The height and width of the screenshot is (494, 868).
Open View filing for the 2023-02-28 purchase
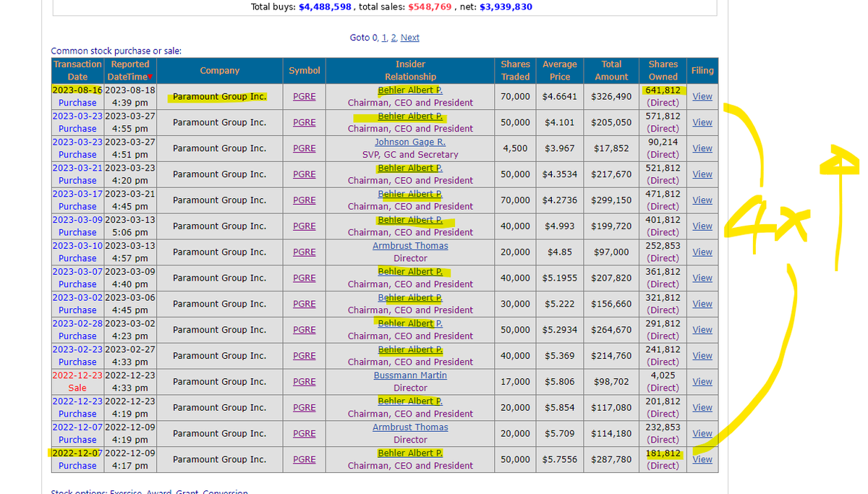pos(702,330)
